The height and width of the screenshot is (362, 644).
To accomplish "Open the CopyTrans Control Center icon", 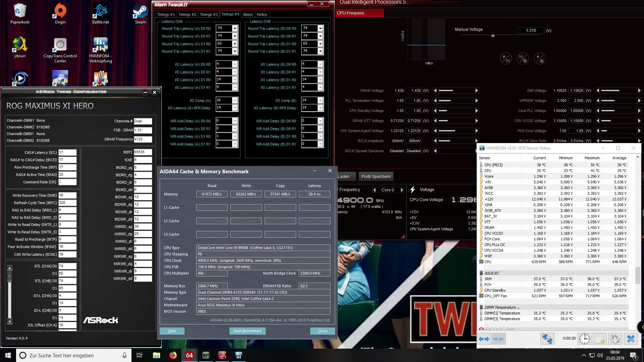I will tap(60, 50).
